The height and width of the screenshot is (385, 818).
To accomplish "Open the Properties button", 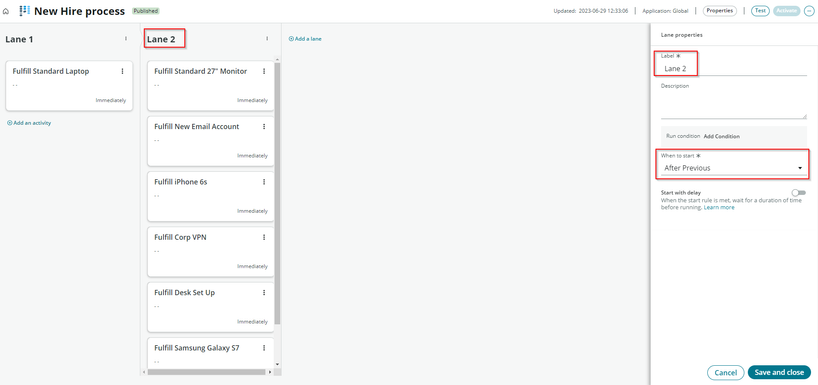I will (719, 11).
